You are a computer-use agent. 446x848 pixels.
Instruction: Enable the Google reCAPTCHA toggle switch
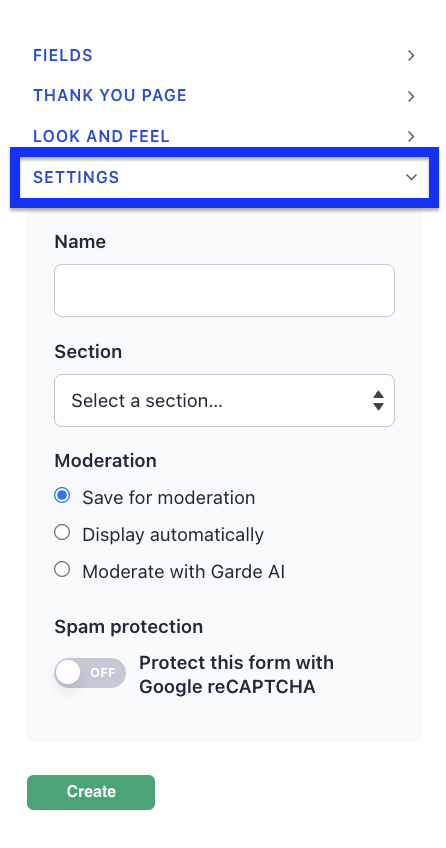[90, 673]
